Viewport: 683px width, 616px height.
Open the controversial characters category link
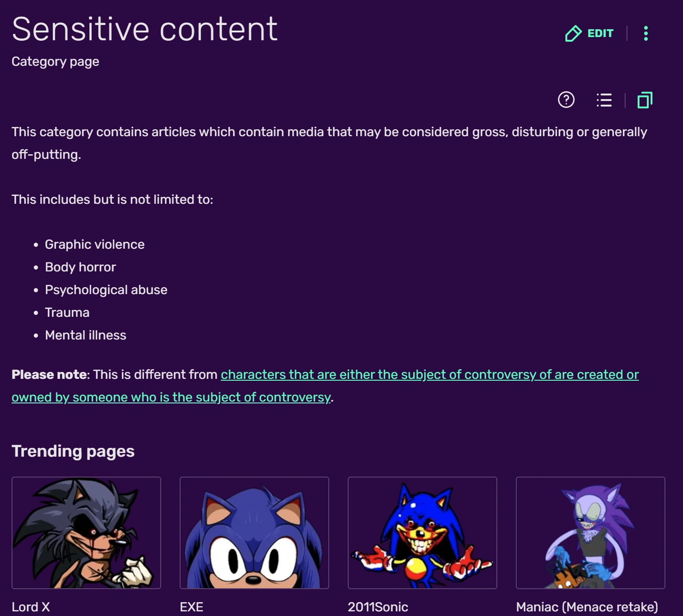429,375
